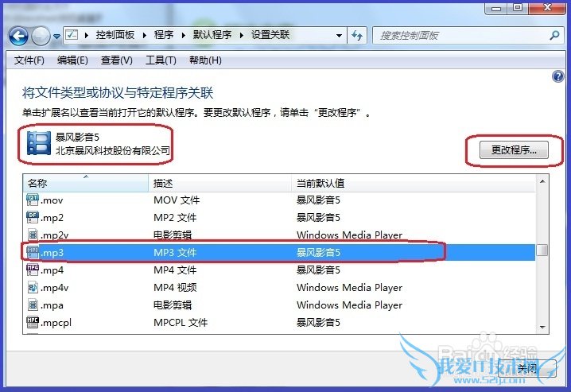Click the .mpcpl extension name

[x=56, y=323]
